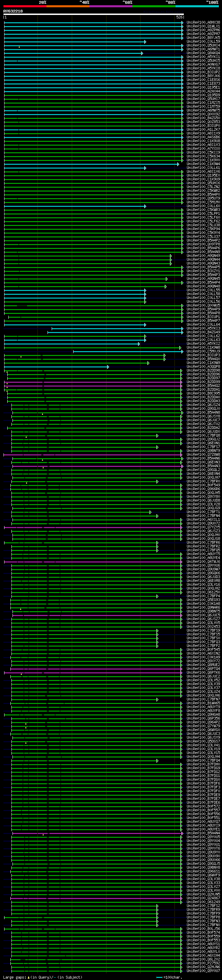
Task: Select the UniRef100_Q09TP8 label
Action: tap(203, 245)
